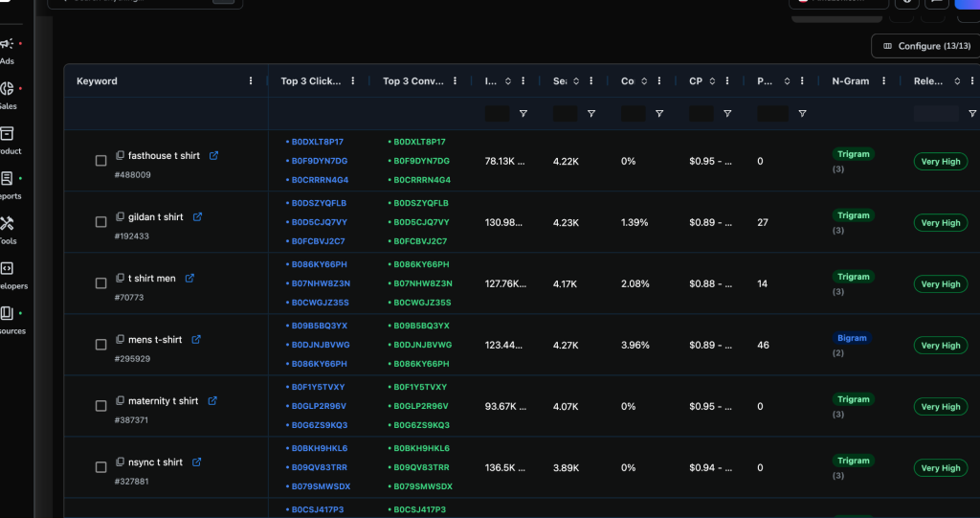The image size is (980, 518).
Task: Copy the keyword fasthouse t shirt
Action: pyautogui.click(x=120, y=155)
